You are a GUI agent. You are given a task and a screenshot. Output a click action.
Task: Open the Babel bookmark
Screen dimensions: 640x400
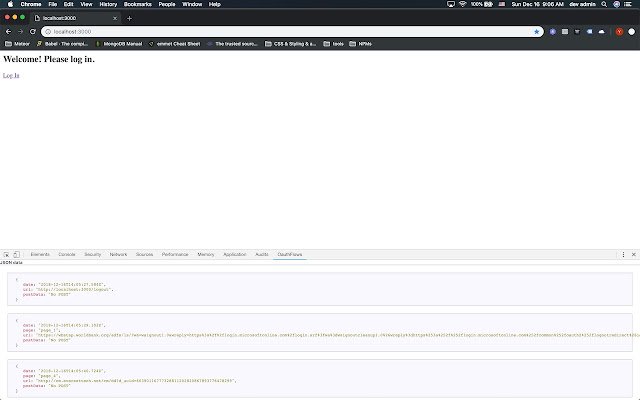[62, 44]
